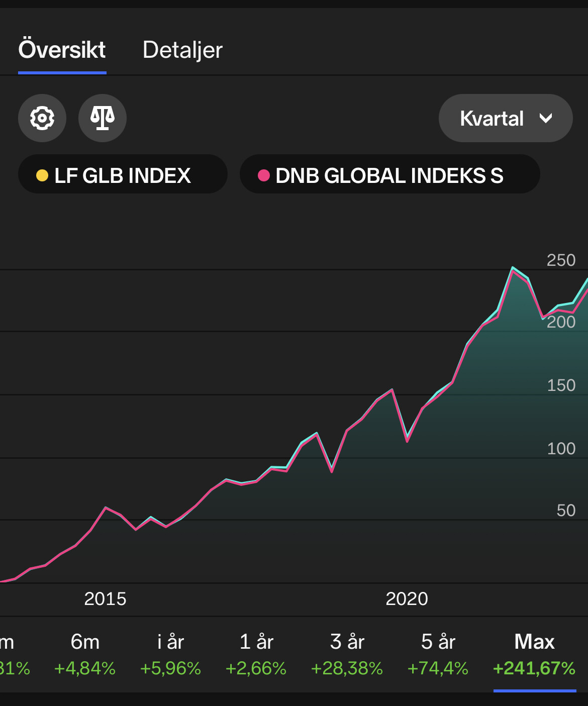Toggle the DNB GLOBAL INDEKS S series chip

coord(390,174)
